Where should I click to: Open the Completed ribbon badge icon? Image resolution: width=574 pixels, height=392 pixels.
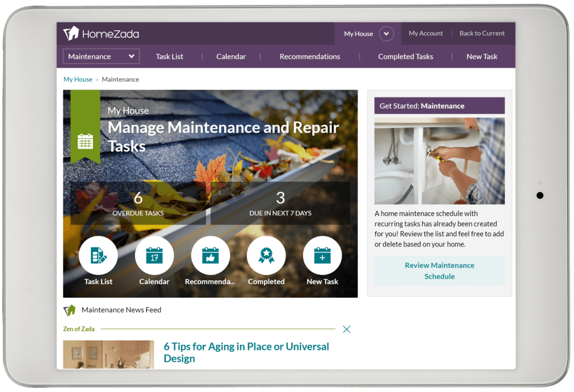[266, 255]
